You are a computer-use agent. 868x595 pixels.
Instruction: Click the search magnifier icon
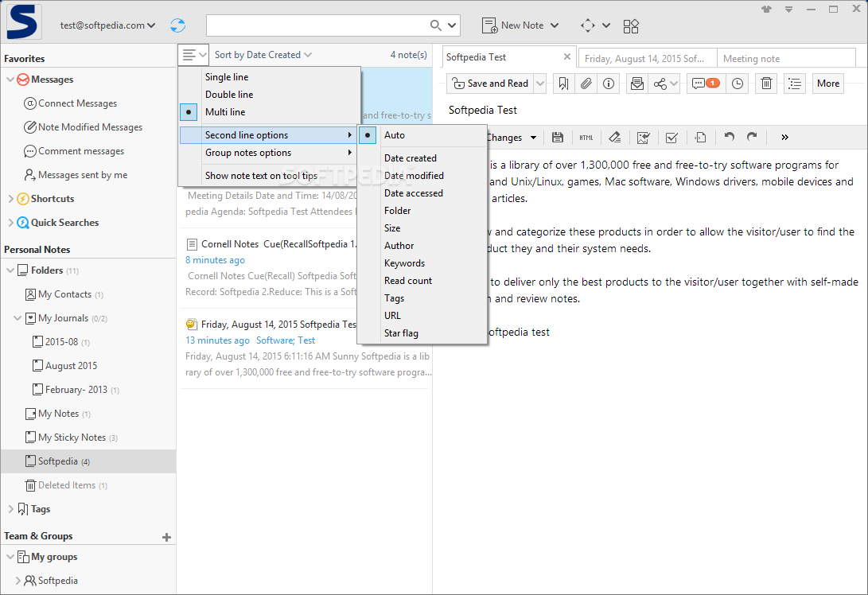436,25
